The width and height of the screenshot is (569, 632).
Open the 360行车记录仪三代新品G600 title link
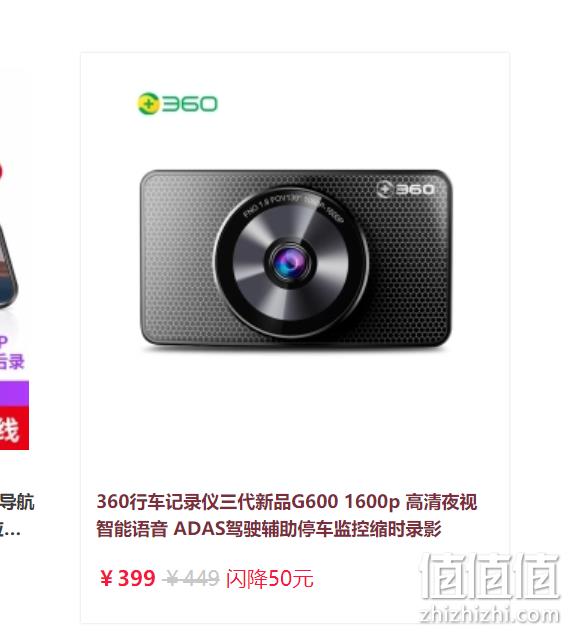click(287, 502)
